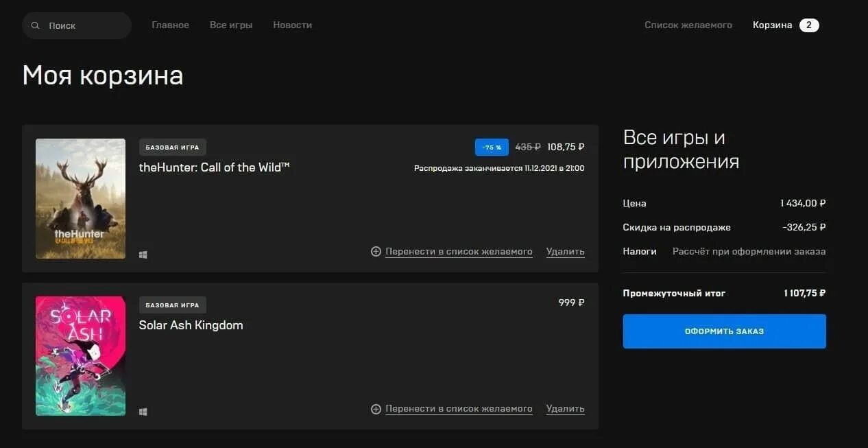The image size is (868, 448).
Task: Open the Главное menu item
Action: 170,25
